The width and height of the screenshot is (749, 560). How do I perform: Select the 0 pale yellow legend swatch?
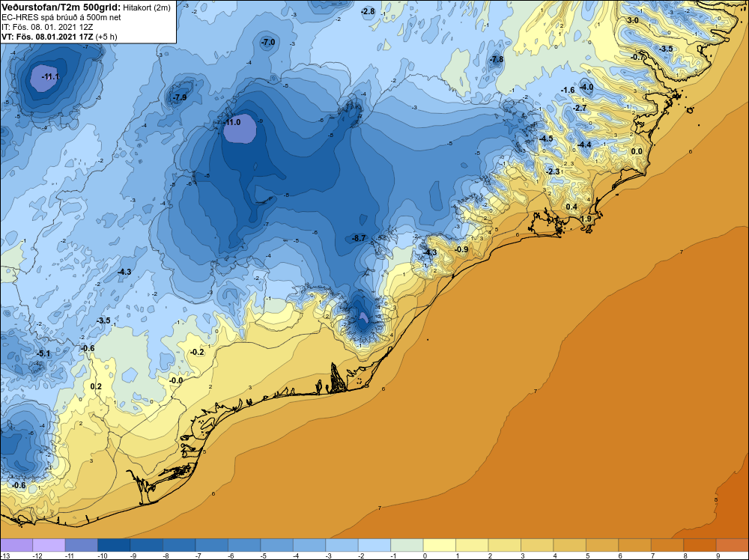(x=439, y=545)
